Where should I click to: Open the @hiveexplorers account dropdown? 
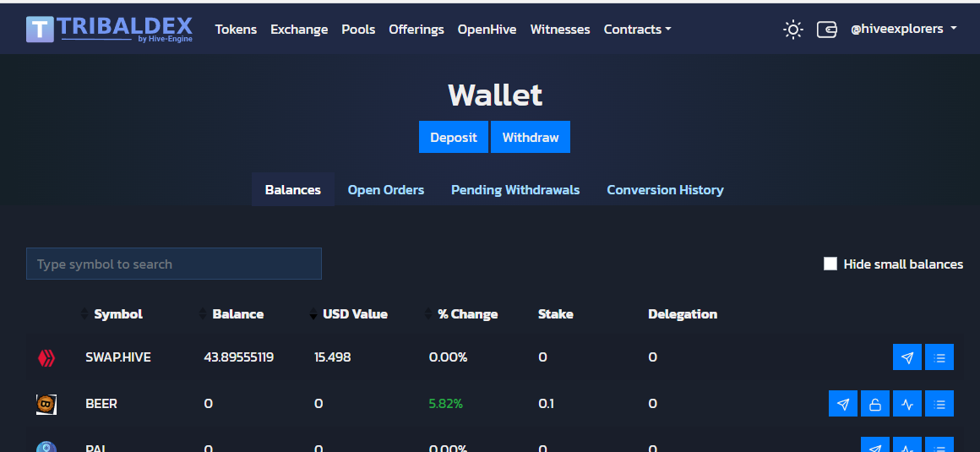tap(903, 29)
